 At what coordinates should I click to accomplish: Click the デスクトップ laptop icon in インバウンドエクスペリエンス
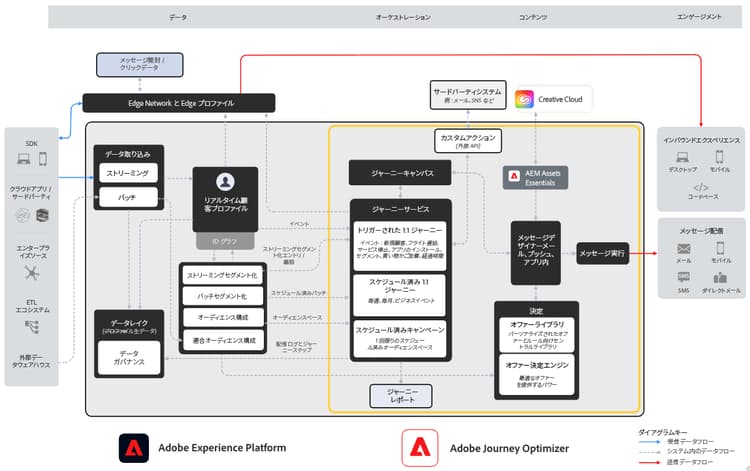(x=683, y=157)
